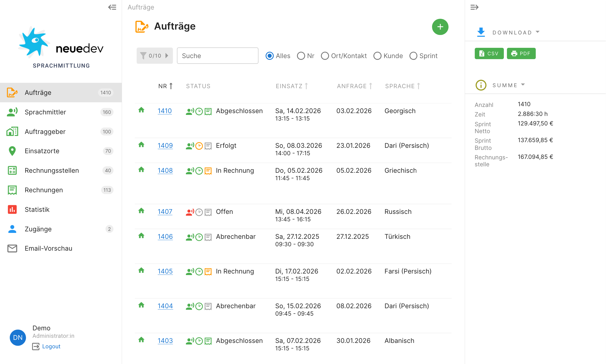Open order number 1410
606x364 pixels.
click(165, 111)
